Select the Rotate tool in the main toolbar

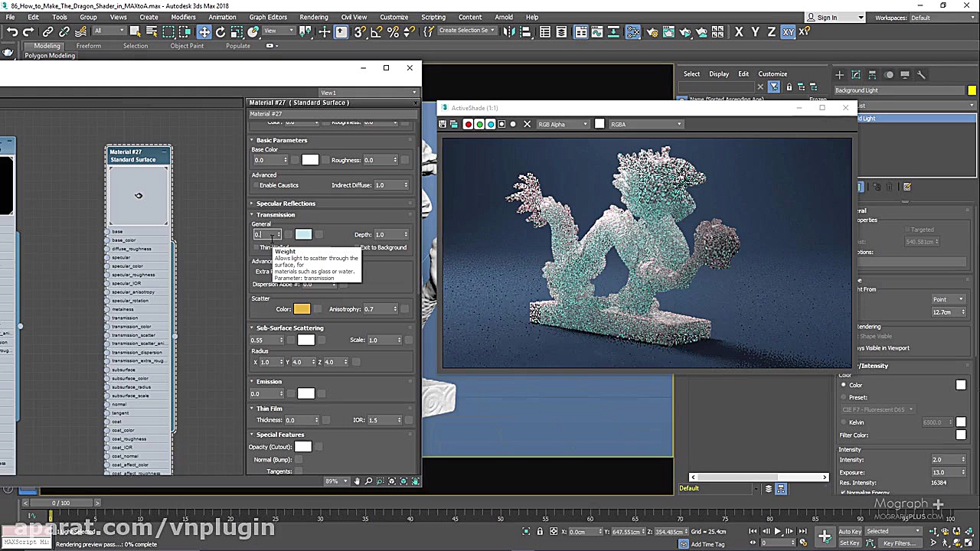point(220,31)
